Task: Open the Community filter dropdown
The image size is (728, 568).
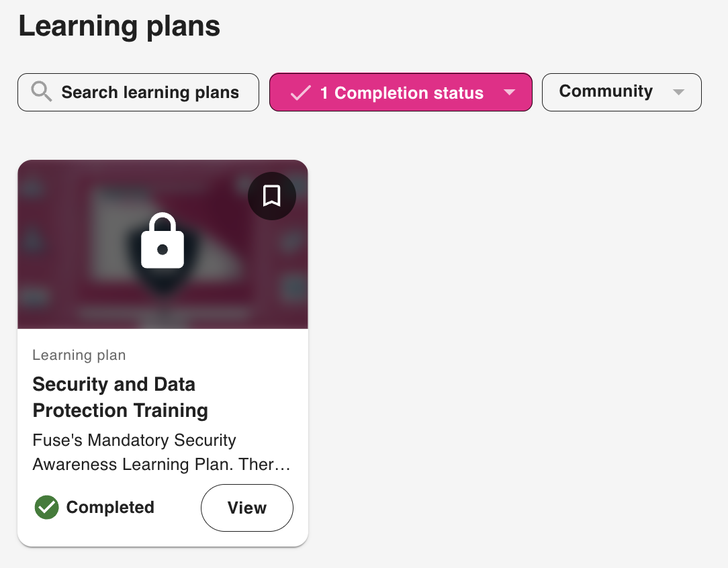Action: pos(606,92)
